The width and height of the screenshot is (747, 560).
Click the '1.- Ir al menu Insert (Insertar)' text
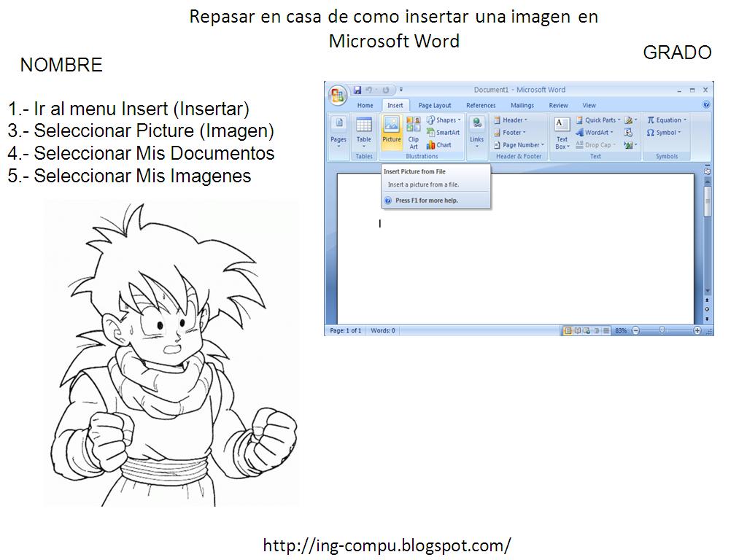pyautogui.click(x=128, y=109)
